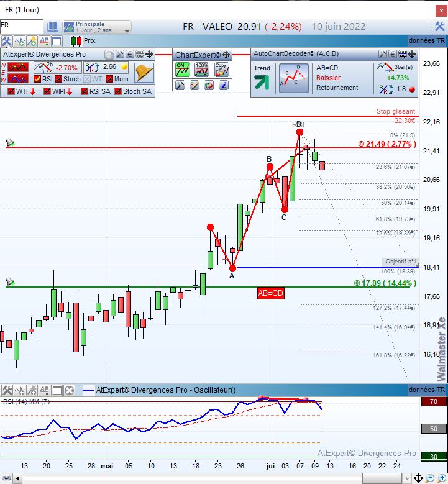Toggle Stoch SA checkbox

click(x=118, y=91)
